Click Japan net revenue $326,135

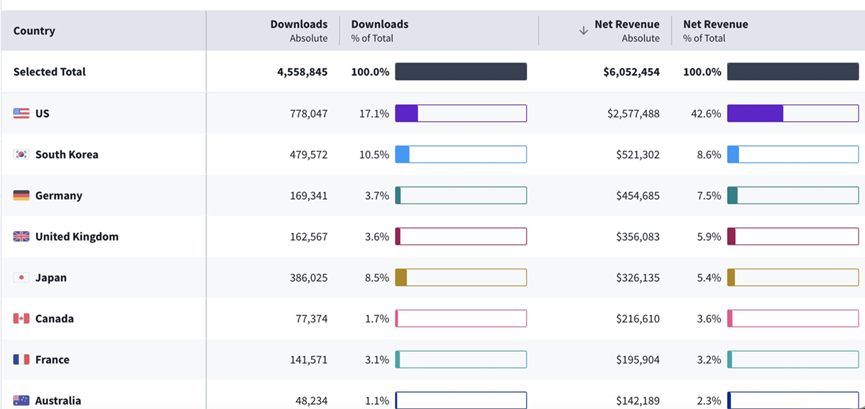point(638,278)
